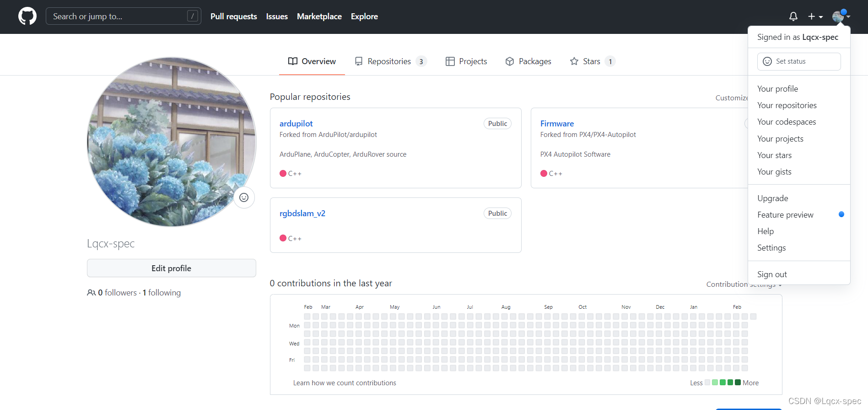Click the C++ language dot on Firmware
Viewport: 868px width, 410px height.
pyautogui.click(x=544, y=174)
